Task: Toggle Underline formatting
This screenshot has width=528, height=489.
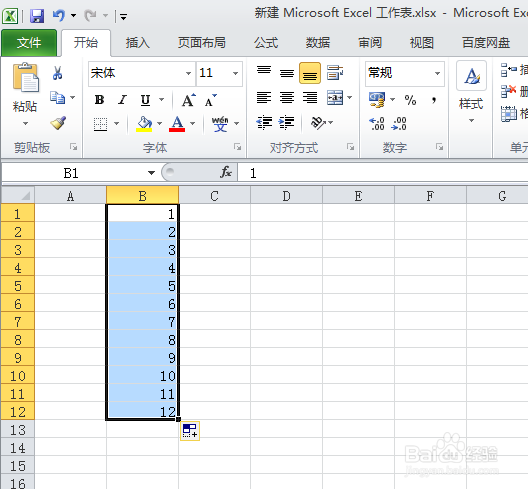Action: [x=145, y=100]
